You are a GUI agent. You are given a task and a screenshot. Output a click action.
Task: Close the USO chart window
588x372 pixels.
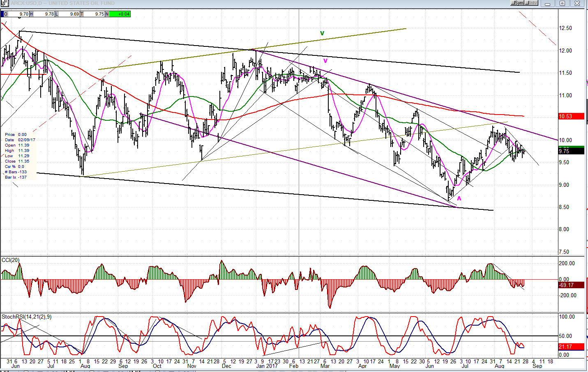[x=577, y=4]
